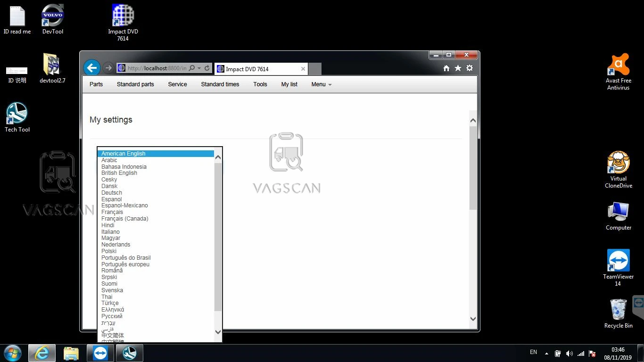Show hidden system tray icons arrow
The height and width of the screenshot is (362, 644).
(546, 353)
